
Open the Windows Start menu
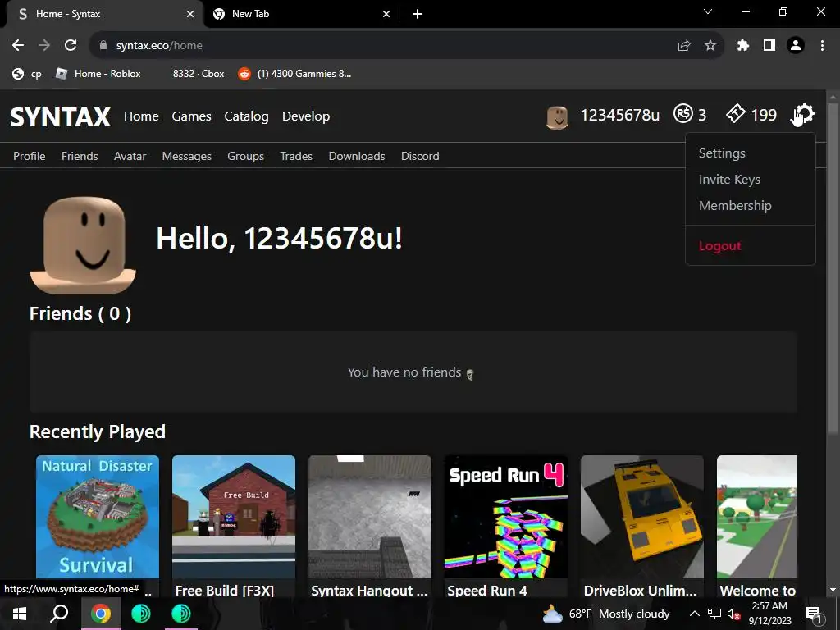[20, 614]
